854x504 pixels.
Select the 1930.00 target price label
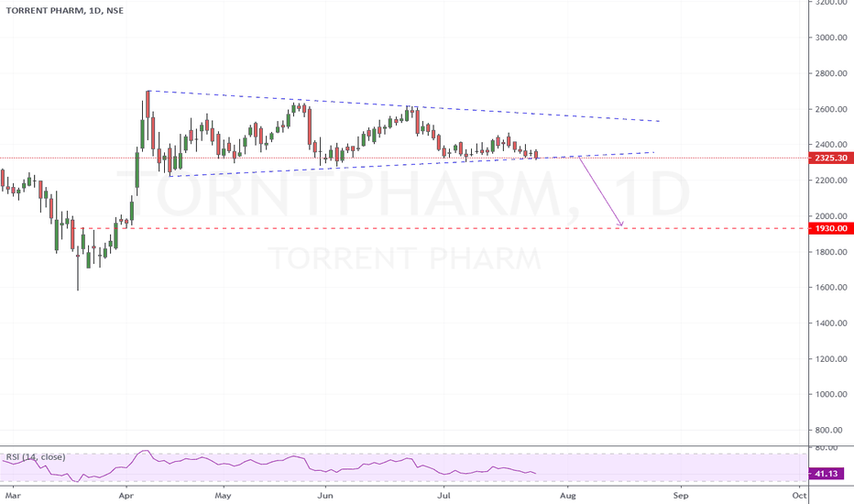click(831, 228)
